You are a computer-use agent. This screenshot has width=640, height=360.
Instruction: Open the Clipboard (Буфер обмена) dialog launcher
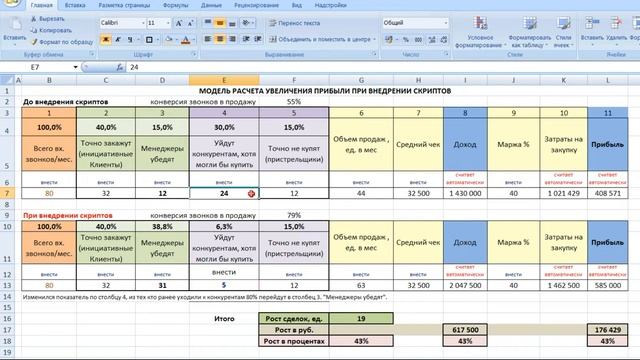pos(92,54)
